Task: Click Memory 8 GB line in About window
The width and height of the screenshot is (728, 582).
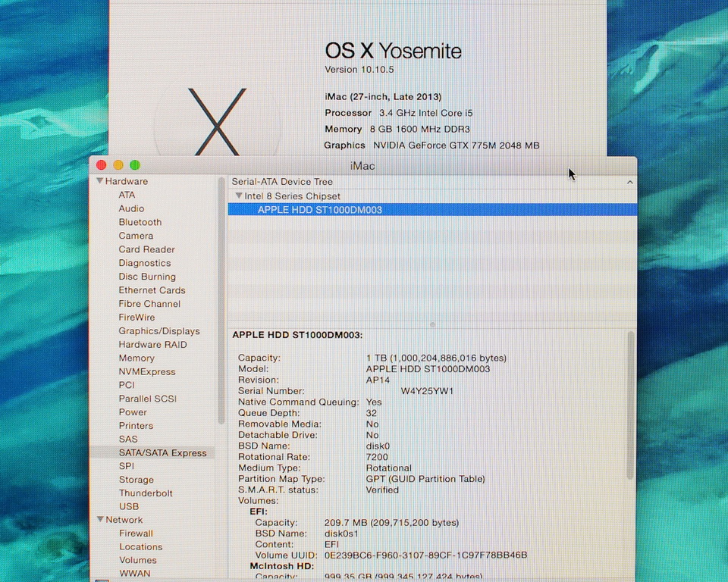Action: pyautogui.click(x=397, y=129)
